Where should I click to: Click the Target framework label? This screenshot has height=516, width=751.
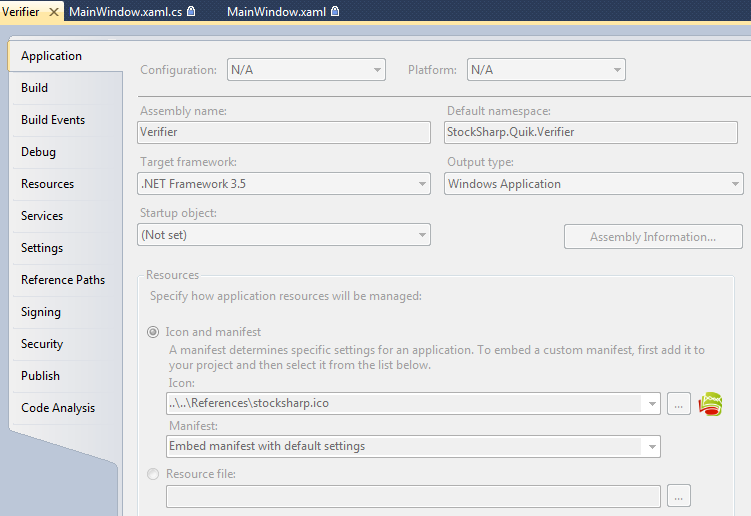(188, 162)
